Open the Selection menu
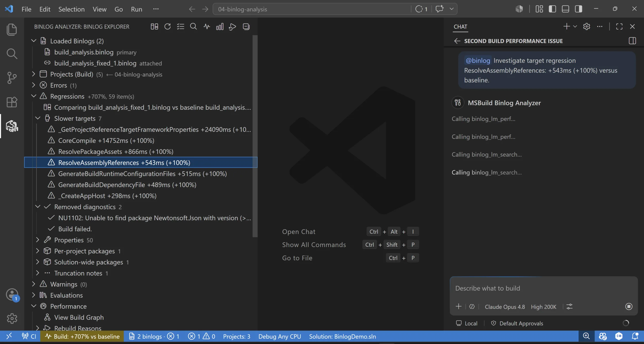The height and width of the screenshot is (344, 644). pyautogui.click(x=71, y=9)
